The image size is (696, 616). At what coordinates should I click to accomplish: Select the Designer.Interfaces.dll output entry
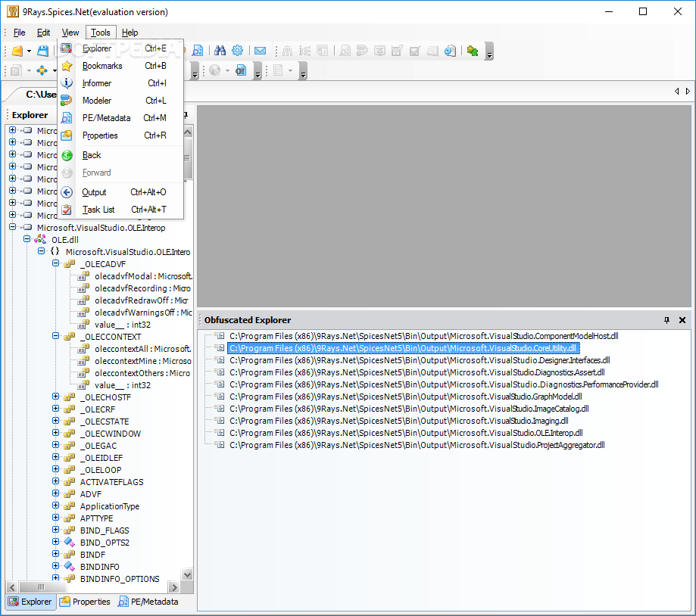pyautogui.click(x=420, y=360)
